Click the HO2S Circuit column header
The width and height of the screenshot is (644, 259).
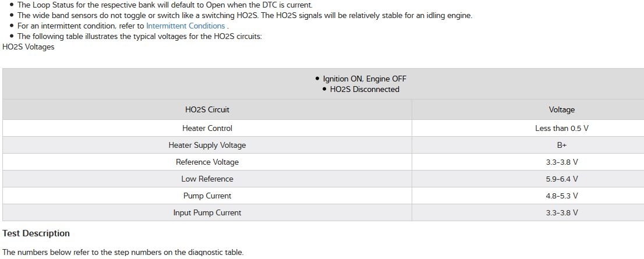pyautogui.click(x=207, y=109)
